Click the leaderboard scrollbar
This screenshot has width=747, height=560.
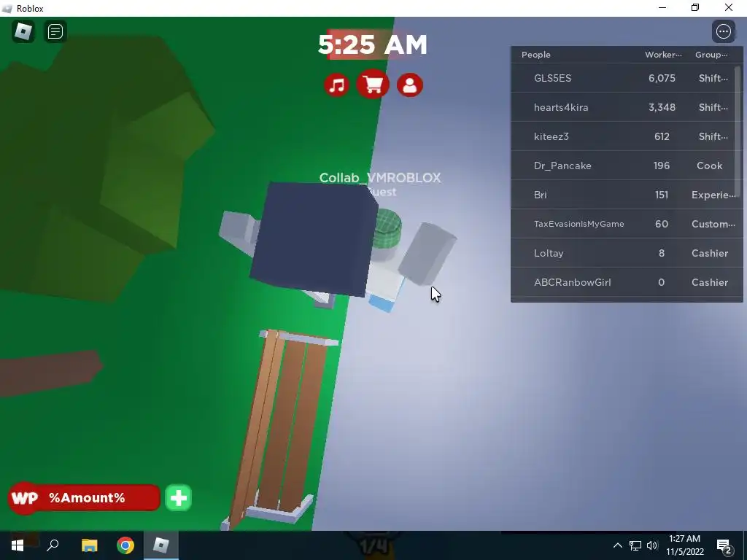pyautogui.click(x=738, y=131)
